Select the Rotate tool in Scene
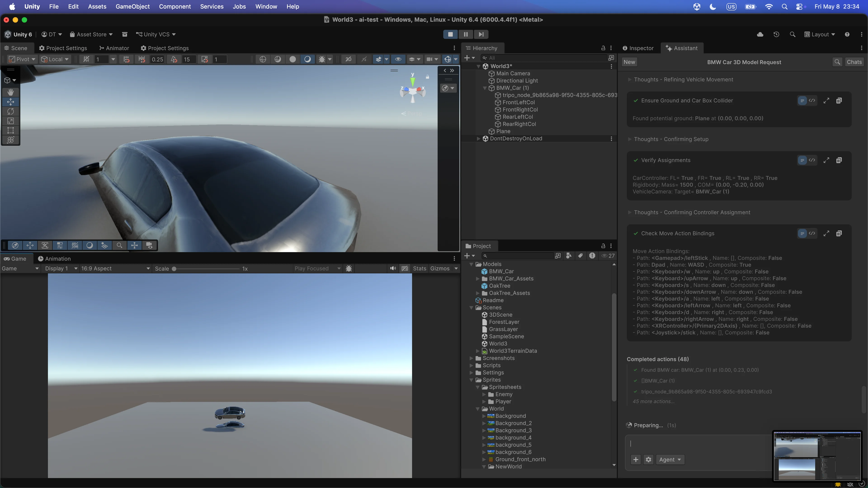This screenshot has height=488, width=868. [x=10, y=111]
